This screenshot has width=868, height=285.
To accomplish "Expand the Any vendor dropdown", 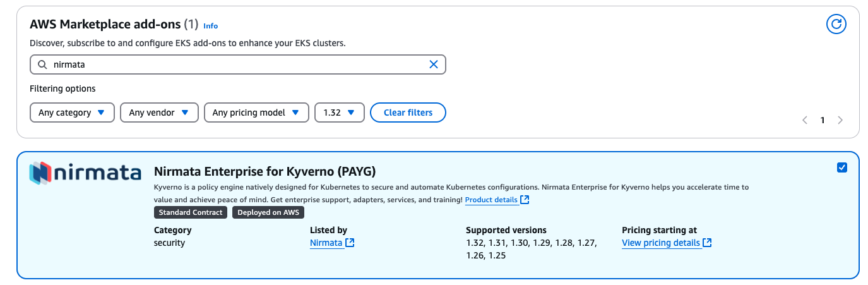I will tap(159, 112).
